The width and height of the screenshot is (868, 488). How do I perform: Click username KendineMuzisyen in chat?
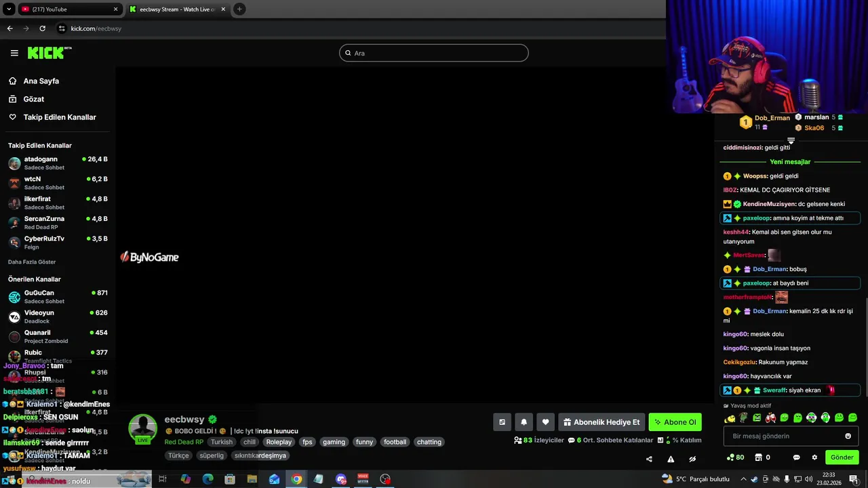769,204
